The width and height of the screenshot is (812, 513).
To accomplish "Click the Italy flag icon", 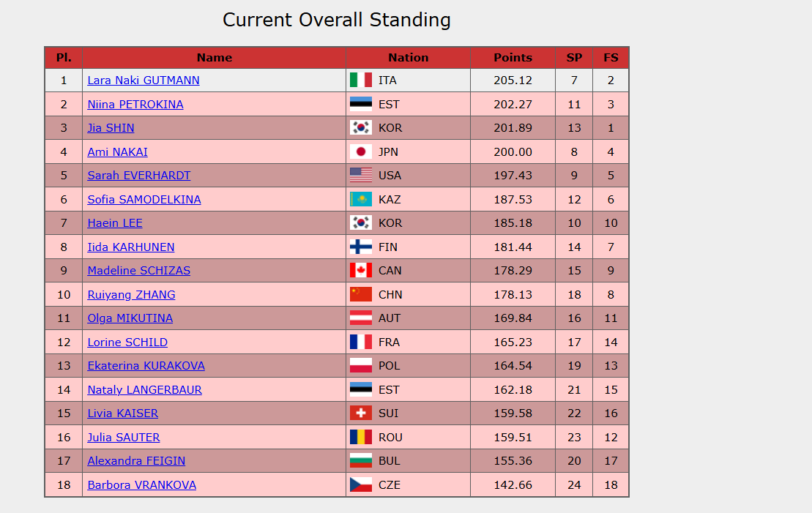I will [x=361, y=80].
